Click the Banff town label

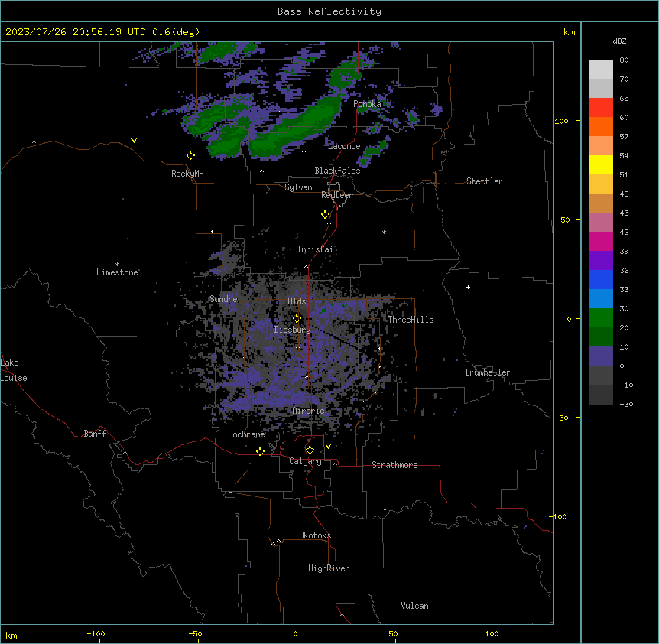click(x=95, y=434)
